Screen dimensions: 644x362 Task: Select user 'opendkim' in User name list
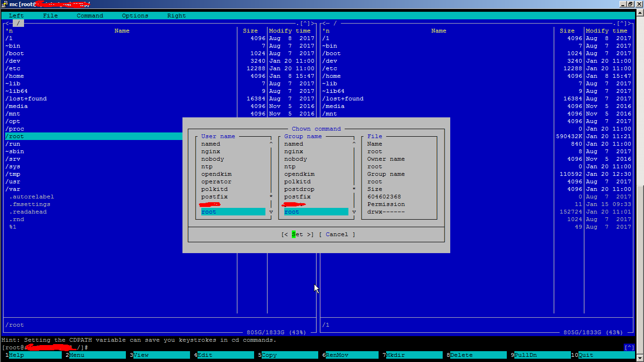pos(216,174)
